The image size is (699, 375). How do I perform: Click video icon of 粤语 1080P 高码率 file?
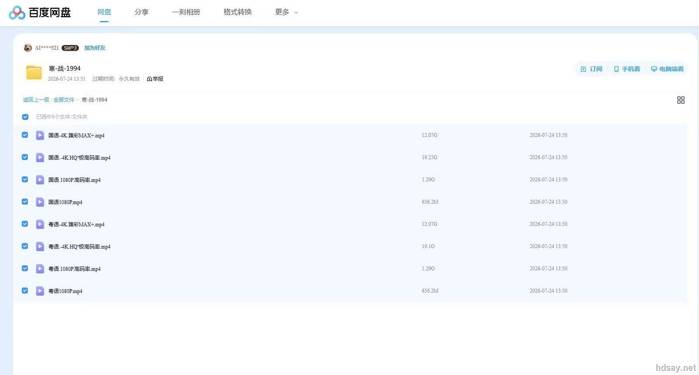(40, 269)
